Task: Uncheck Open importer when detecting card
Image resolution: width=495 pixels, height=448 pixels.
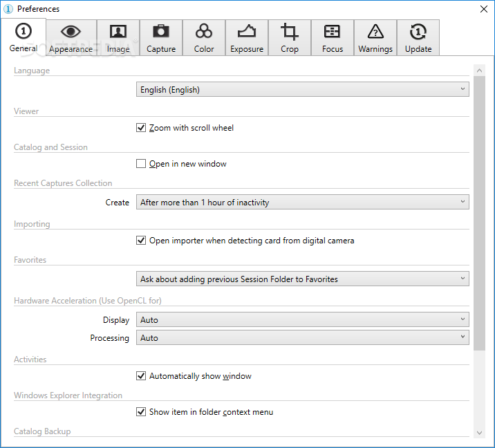Action: point(141,241)
